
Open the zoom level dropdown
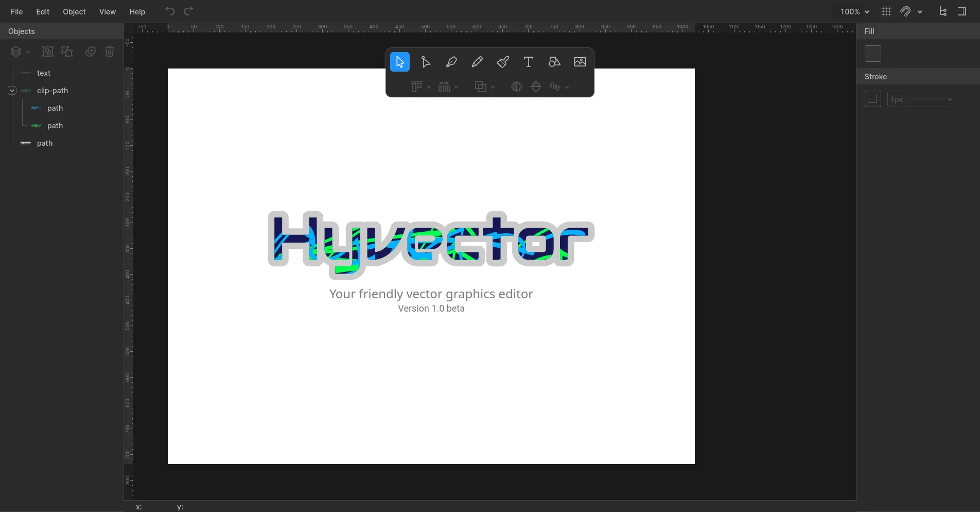[x=852, y=11]
